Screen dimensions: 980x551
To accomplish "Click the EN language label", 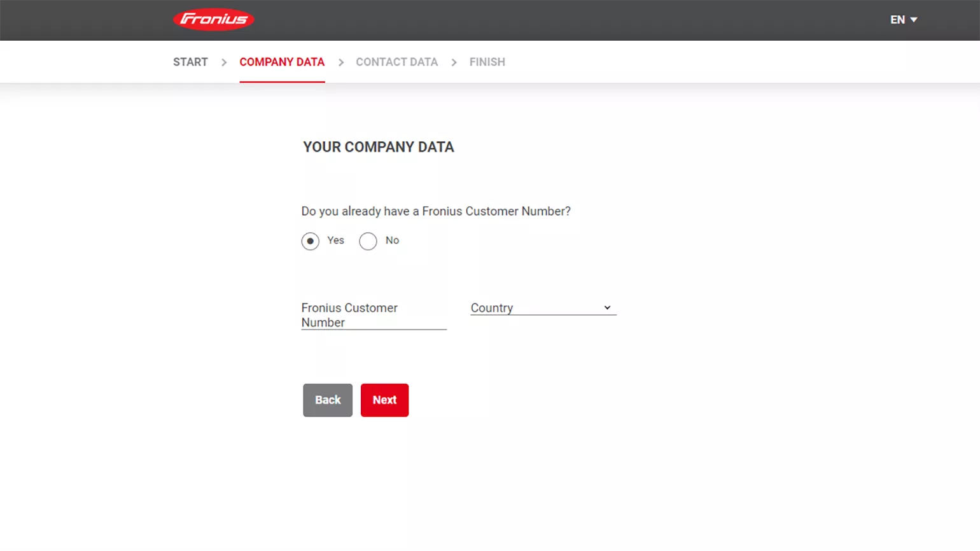I will pyautogui.click(x=897, y=20).
